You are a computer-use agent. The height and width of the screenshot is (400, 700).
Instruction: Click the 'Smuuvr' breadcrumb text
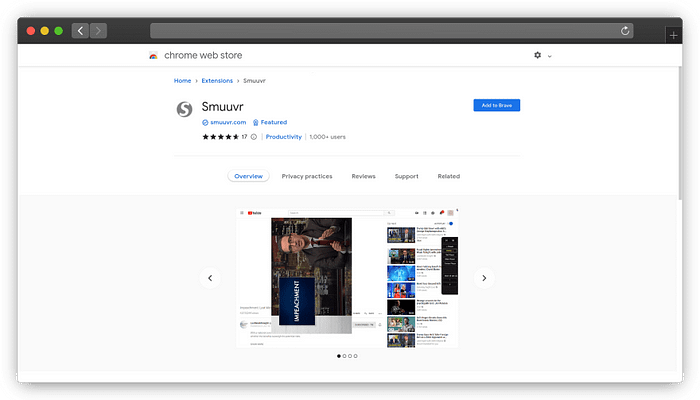(254, 81)
